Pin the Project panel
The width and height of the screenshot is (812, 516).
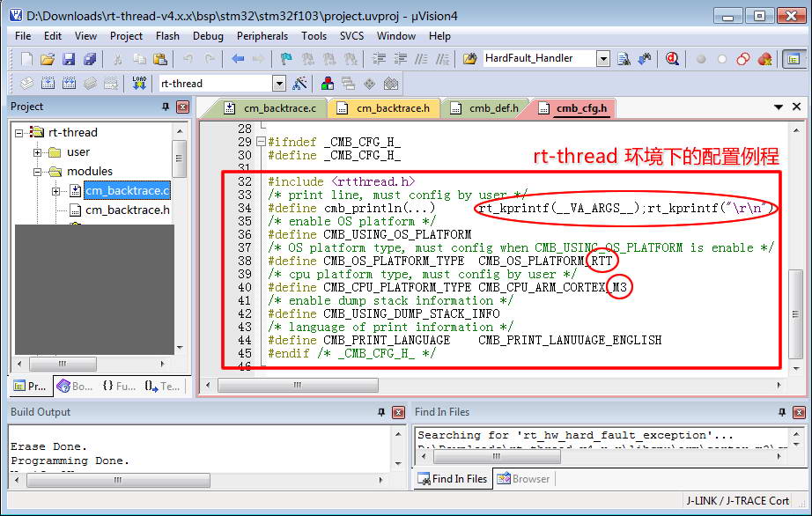166,107
